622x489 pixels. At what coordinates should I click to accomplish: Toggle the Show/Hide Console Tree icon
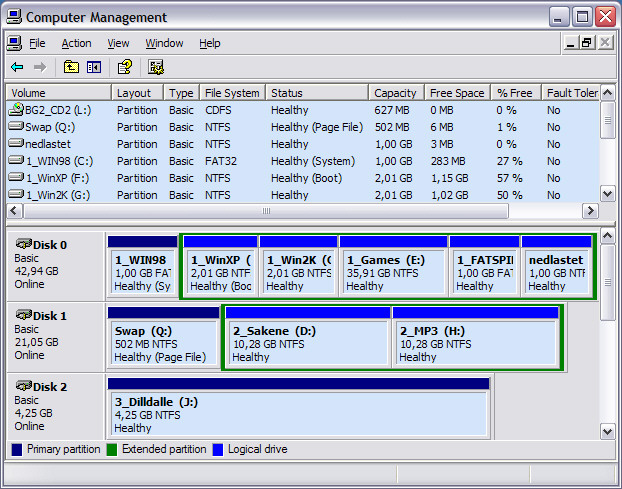pos(94,67)
